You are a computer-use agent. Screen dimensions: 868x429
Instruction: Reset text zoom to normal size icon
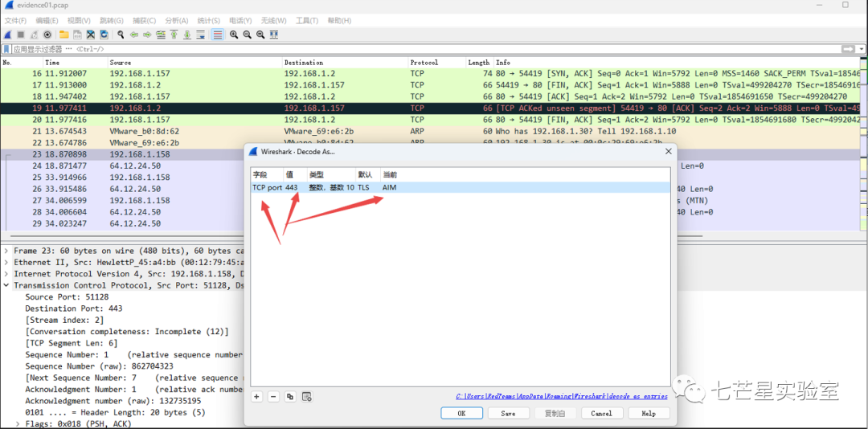click(260, 35)
